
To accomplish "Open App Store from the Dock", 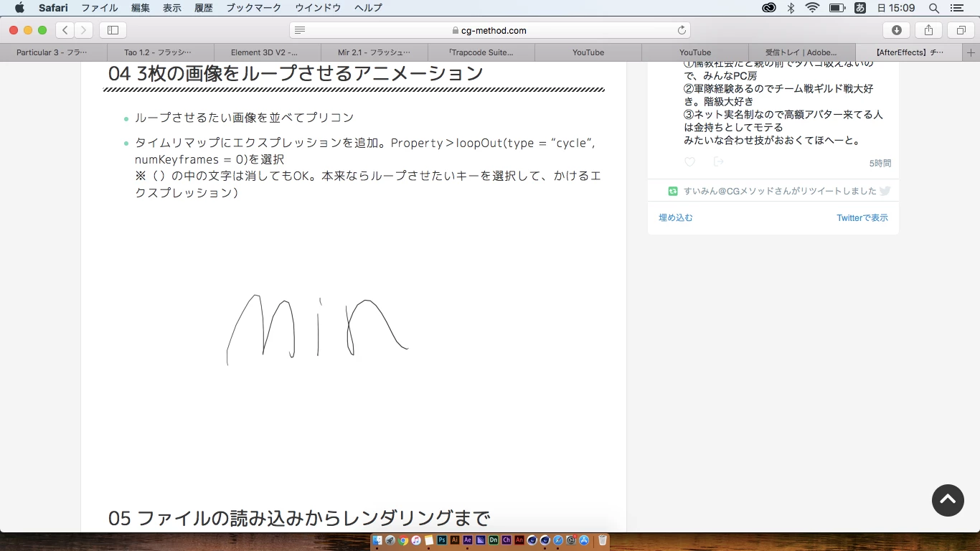I will [584, 540].
